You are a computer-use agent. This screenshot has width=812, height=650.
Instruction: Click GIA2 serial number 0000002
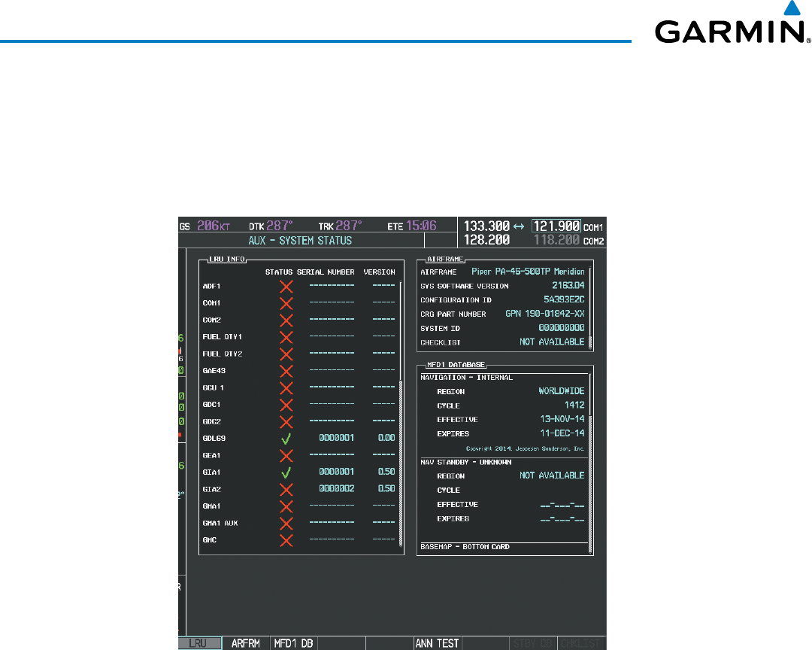(x=337, y=488)
